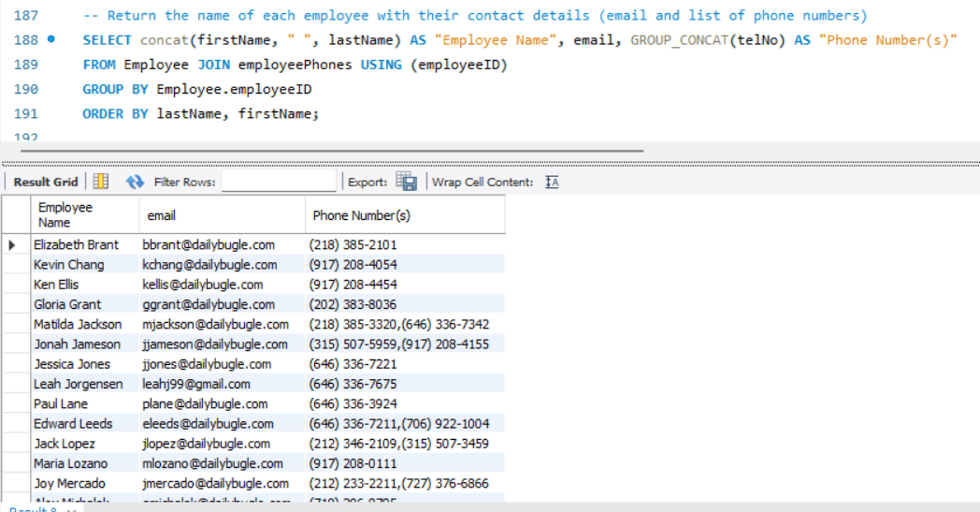The image size is (980, 512).
Task: Click the Filter Rows input field
Action: [x=279, y=182]
